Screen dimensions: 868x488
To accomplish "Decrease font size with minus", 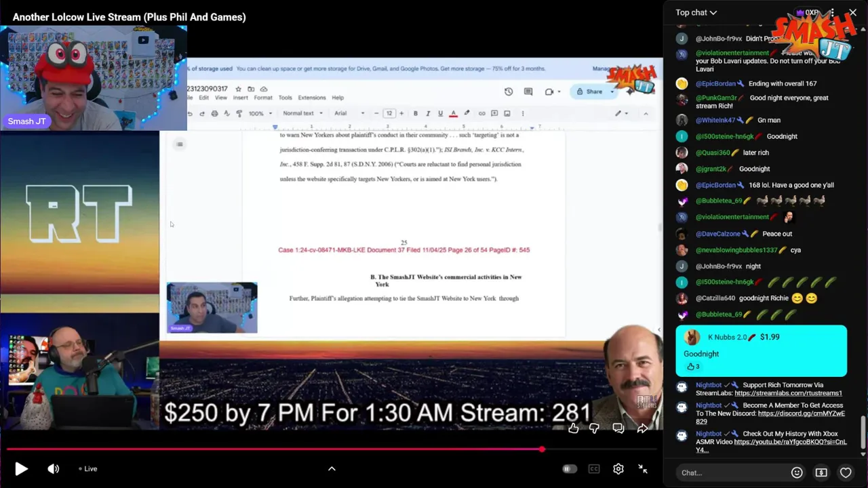I will (x=376, y=113).
